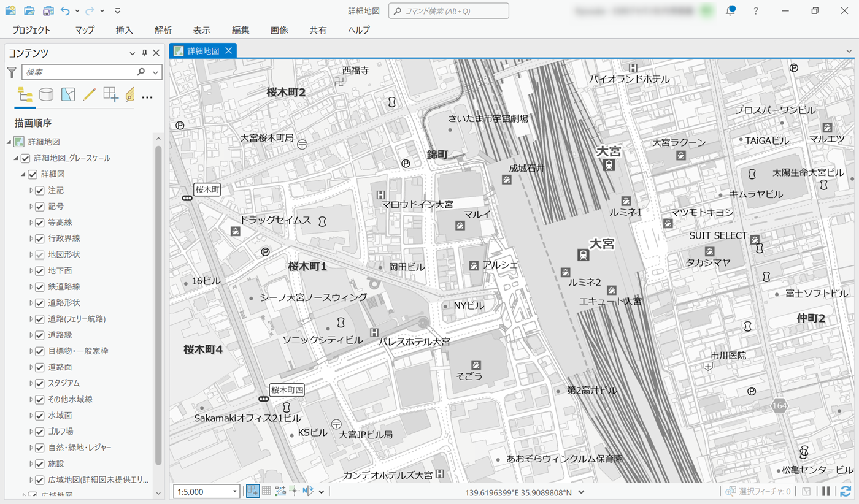Pause map drawing with the pause icon
The height and width of the screenshot is (504, 859).
[x=826, y=491]
